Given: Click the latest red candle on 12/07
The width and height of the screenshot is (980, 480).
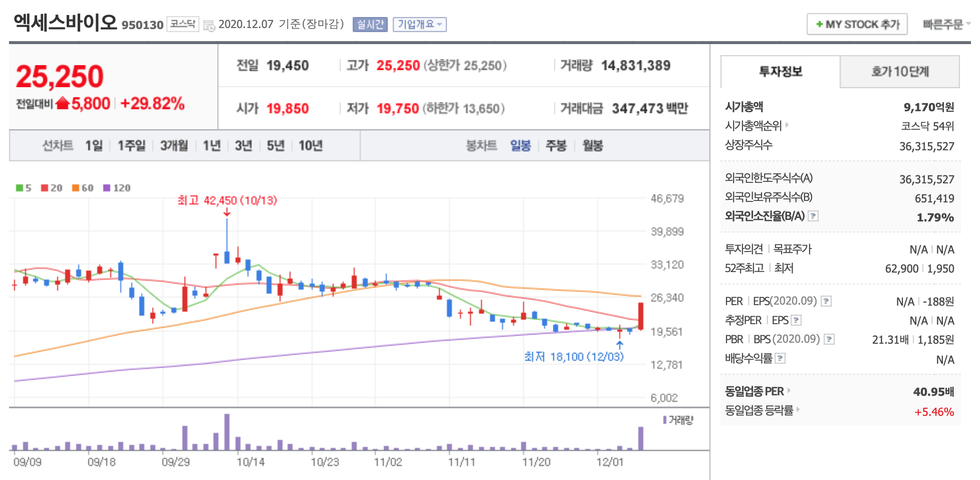Looking at the screenshot, I should (640, 316).
